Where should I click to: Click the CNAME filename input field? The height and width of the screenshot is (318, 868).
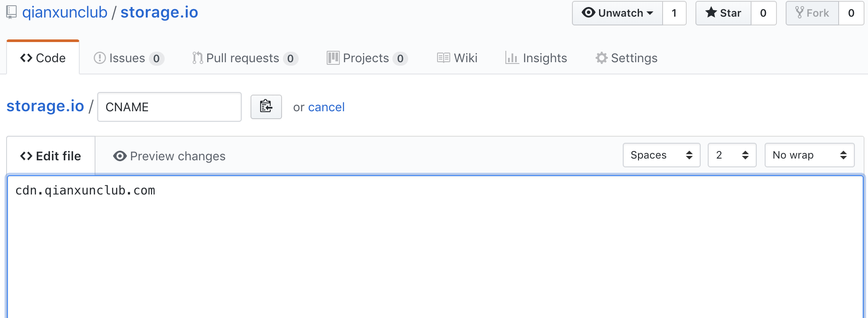[169, 107]
